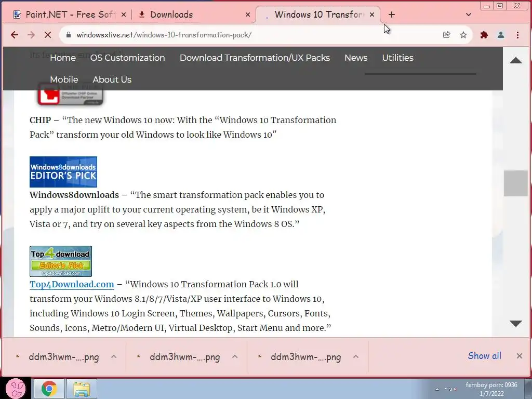Click page scrollbar down arrow
This screenshot has width=532, height=399.
click(516, 323)
